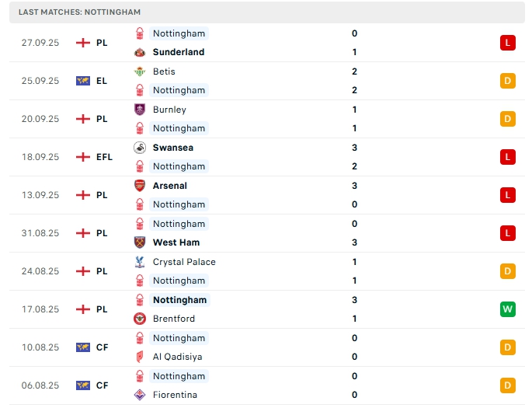Open the West Ham team link
The height and width of the screenshot is (408, 532).
[x=176, y=242]
